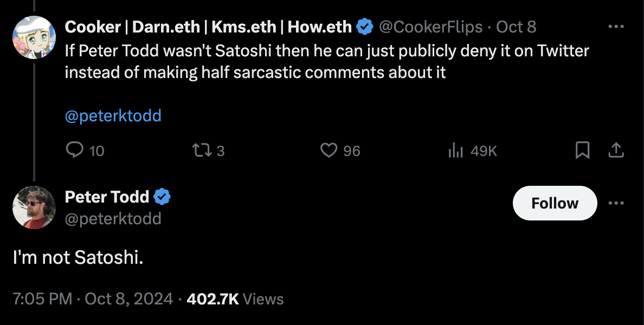Open more options menu on Cooker's tweet
644x325 pixels.
pos(616,27)
